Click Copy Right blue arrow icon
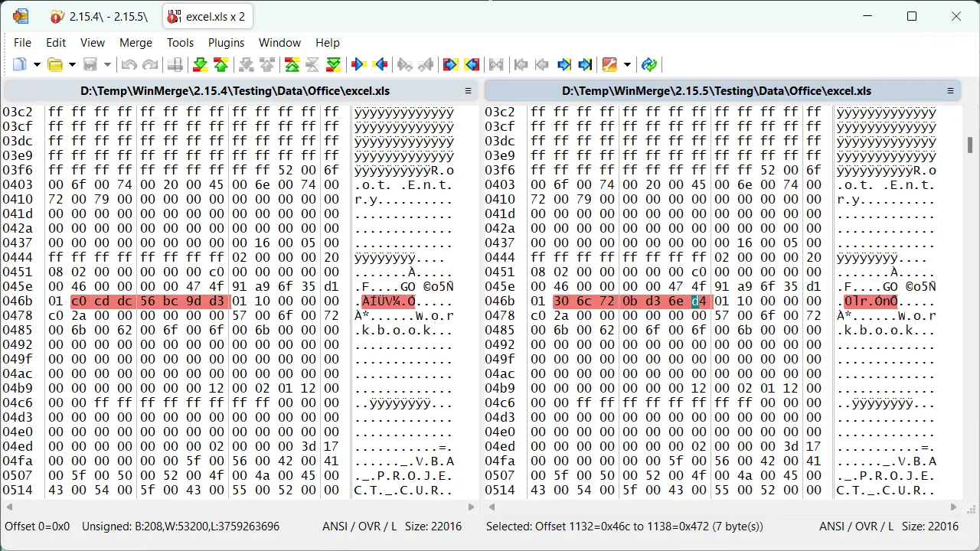The width and height of the screenshot is (980, 551). coord(358,65)
